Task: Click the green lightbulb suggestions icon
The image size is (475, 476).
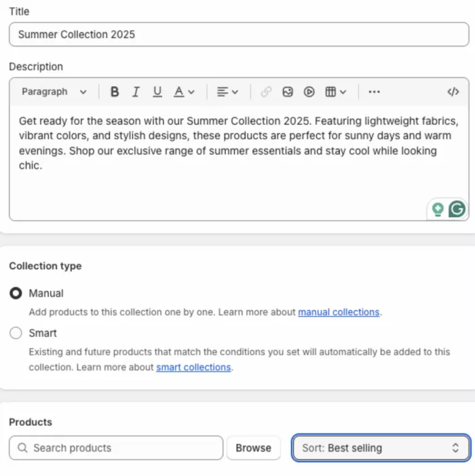Action: 438,209
